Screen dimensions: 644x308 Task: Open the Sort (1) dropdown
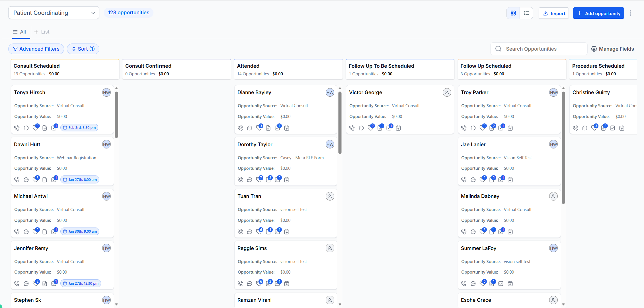[83, 49]
